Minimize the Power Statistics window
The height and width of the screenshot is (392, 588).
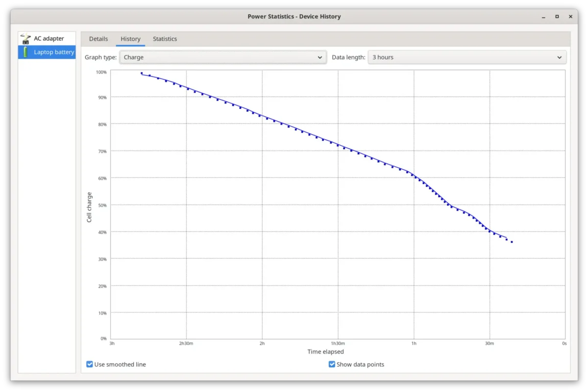click(543, 17)
